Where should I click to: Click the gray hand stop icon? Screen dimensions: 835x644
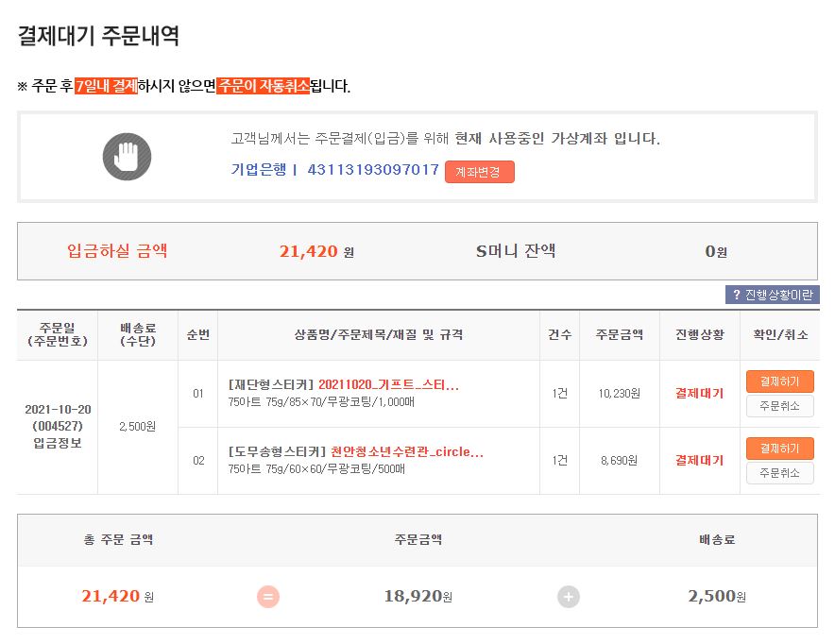pos(127,157)
